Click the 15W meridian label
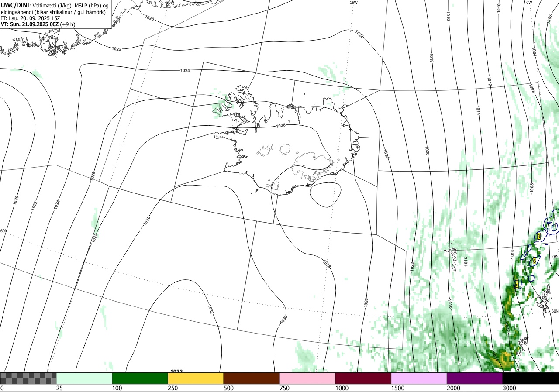This screenshot has width=559, height=392. coord(353,2)
